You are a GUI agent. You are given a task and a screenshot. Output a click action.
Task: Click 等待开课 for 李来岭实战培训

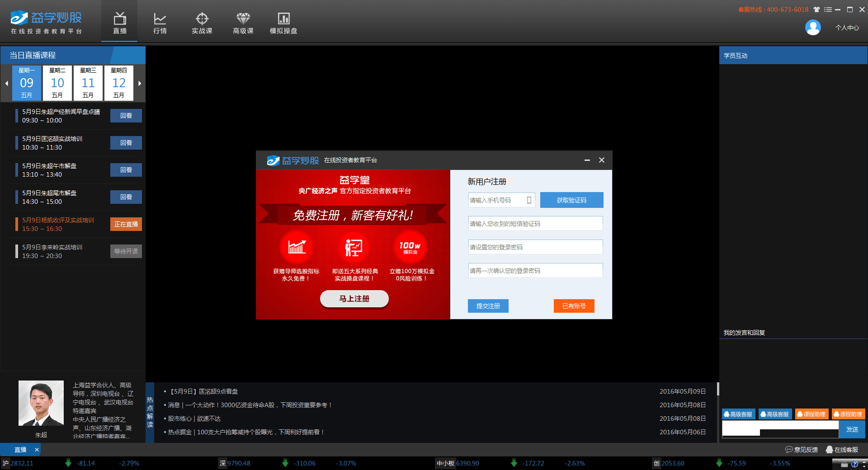pyautogui.click(x=126, y=251)
